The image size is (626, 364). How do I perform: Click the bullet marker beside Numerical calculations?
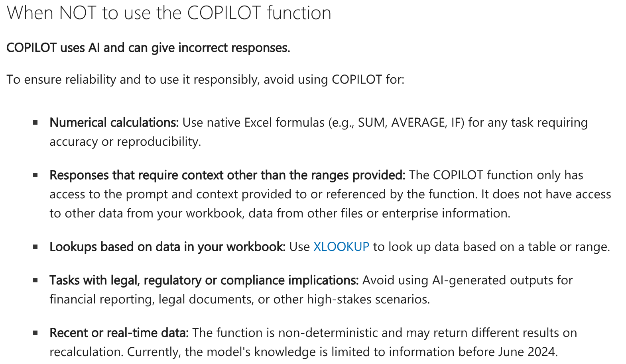coord(35,123)
